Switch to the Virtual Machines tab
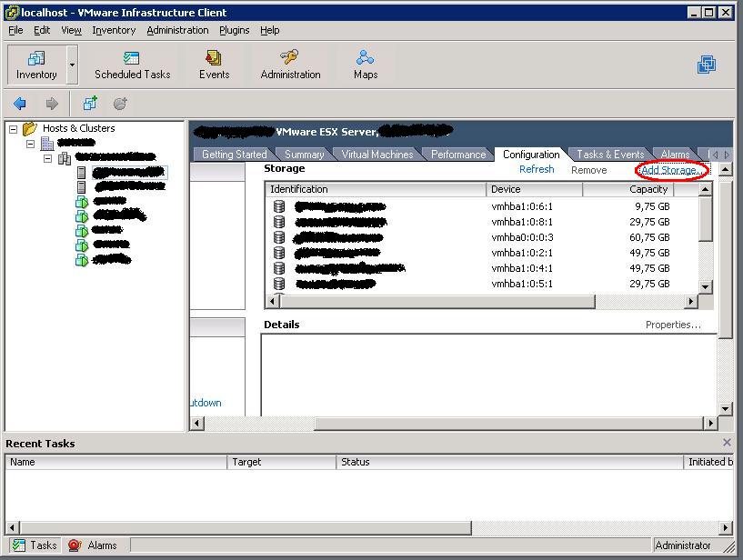The height and width of the screenshot is (560, 743). (x=377, y=155)
